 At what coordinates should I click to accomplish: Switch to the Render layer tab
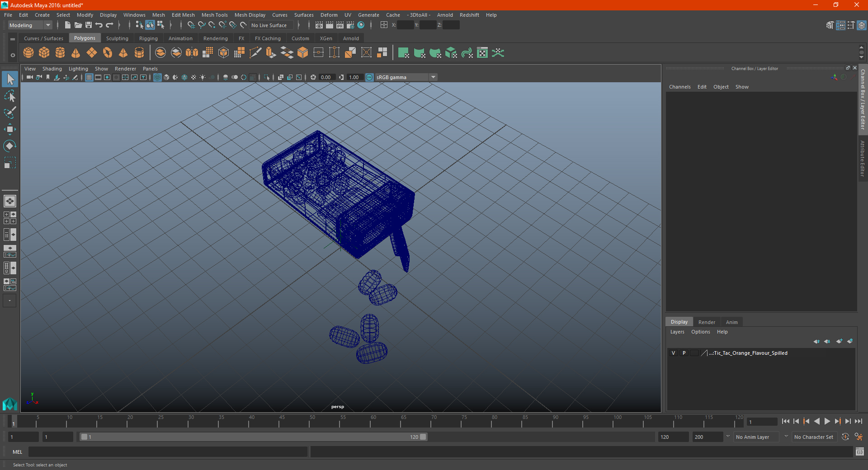coord(707,322)
